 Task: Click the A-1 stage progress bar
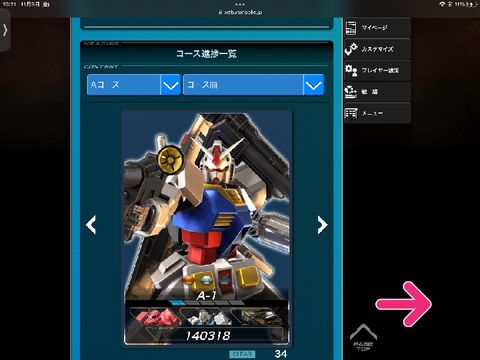pos(207,303)
